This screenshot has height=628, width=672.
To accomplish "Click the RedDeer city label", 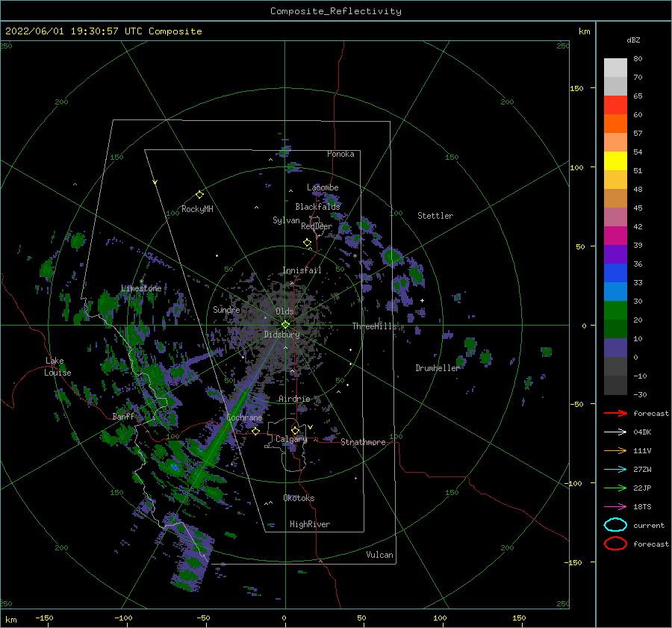I will coord(317,226).
